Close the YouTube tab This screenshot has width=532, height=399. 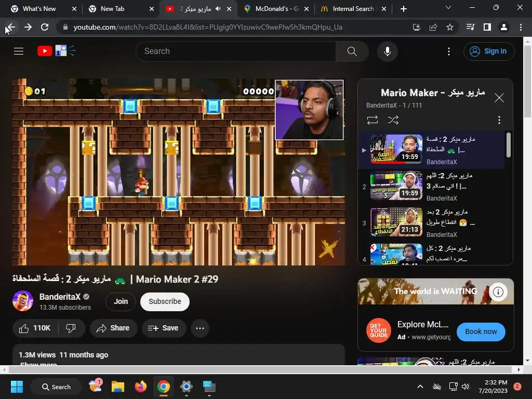pos(229,9)
